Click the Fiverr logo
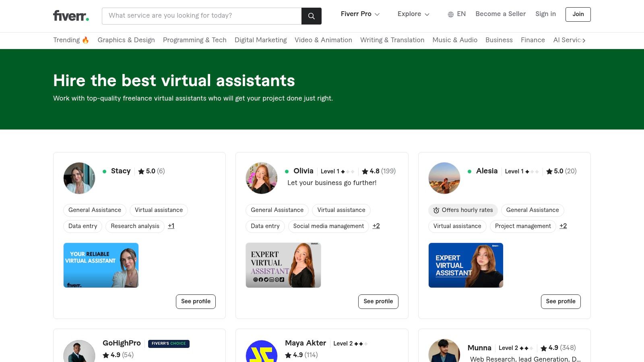 coord(70,16)
